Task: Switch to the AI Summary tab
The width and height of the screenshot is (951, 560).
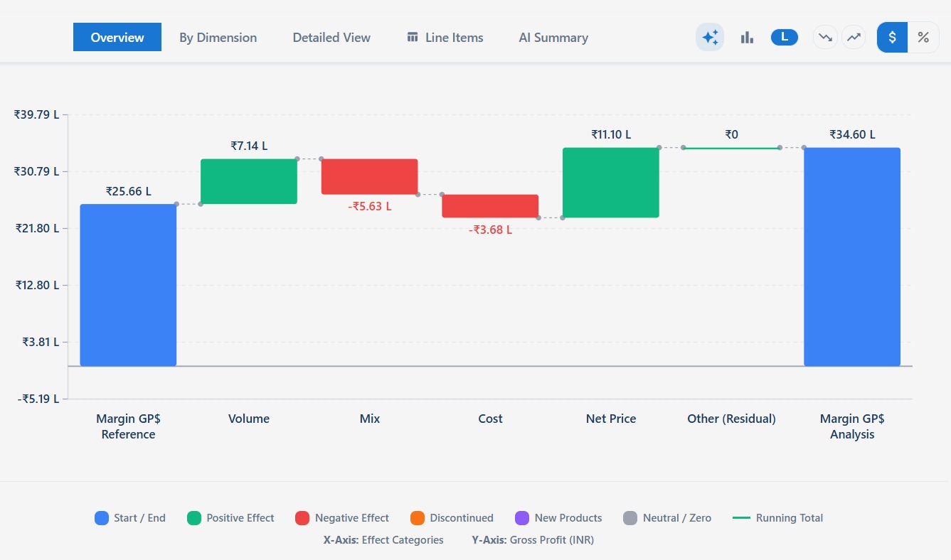Action: pos(553,37)
